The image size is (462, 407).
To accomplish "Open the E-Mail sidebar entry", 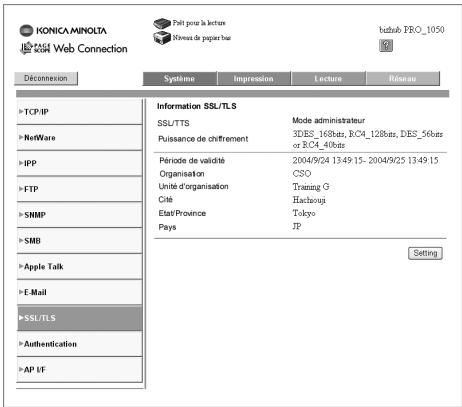I will click(79, 292).
